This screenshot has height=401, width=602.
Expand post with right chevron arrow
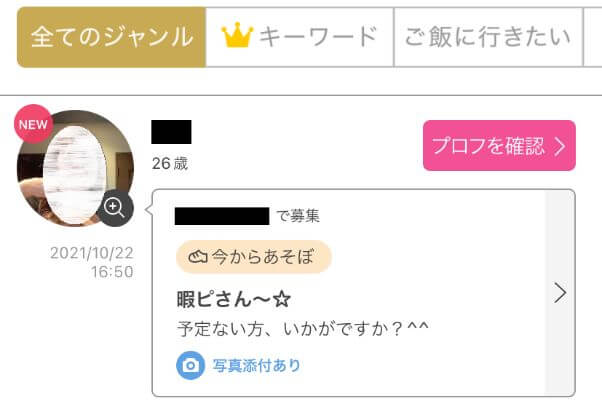(560, 293)
